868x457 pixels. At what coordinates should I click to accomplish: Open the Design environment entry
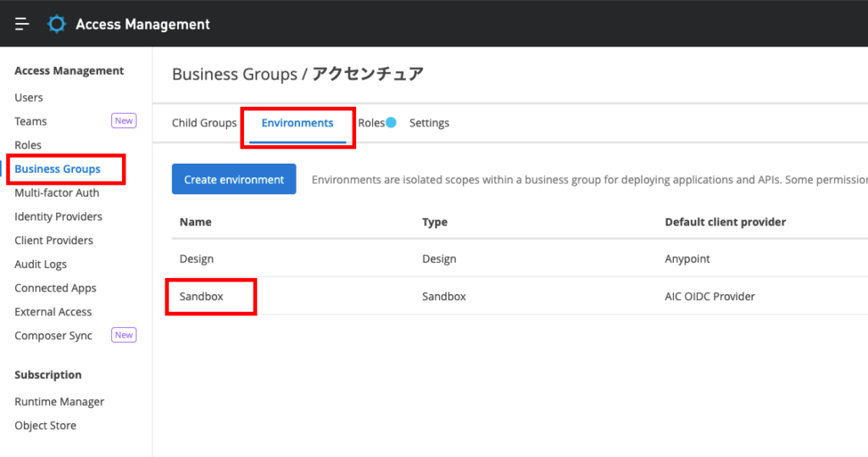[x=197, y=259]
